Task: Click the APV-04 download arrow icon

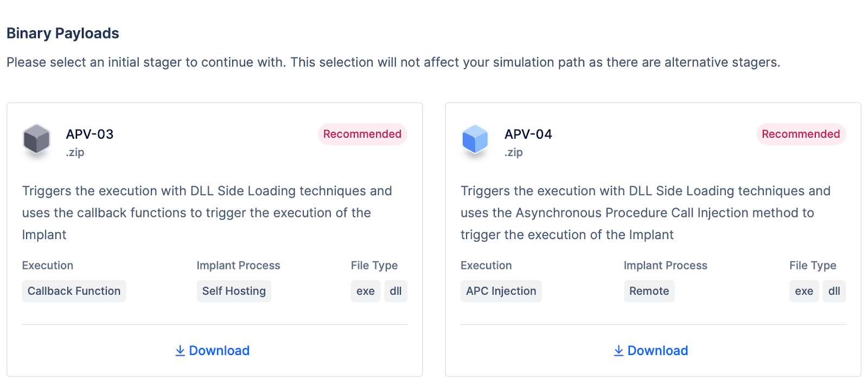Action: (x=618, y=351)
